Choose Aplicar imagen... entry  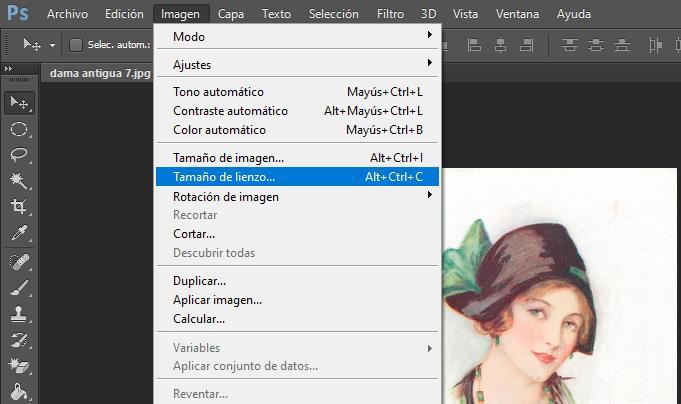coord(298,300)
